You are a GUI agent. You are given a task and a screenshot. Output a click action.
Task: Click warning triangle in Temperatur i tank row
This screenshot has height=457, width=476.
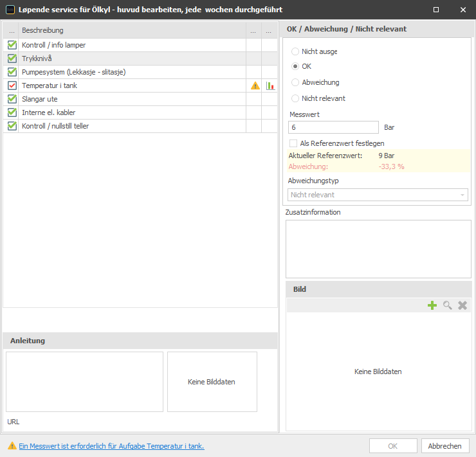[255, 85]
